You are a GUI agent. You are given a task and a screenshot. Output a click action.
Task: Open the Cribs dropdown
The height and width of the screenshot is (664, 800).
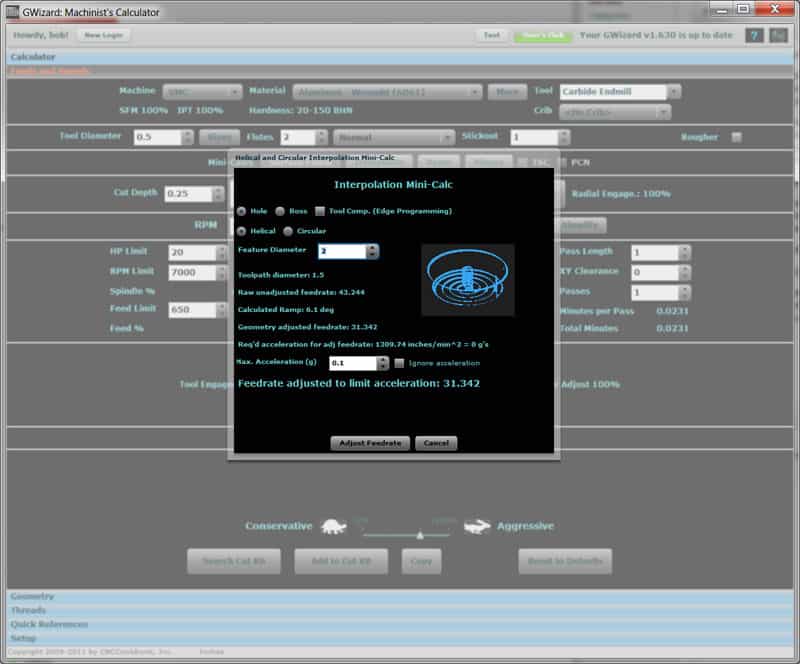(615, 112)
